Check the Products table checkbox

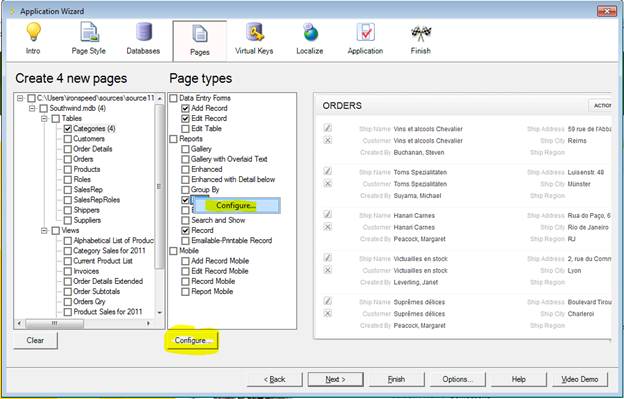68,169
